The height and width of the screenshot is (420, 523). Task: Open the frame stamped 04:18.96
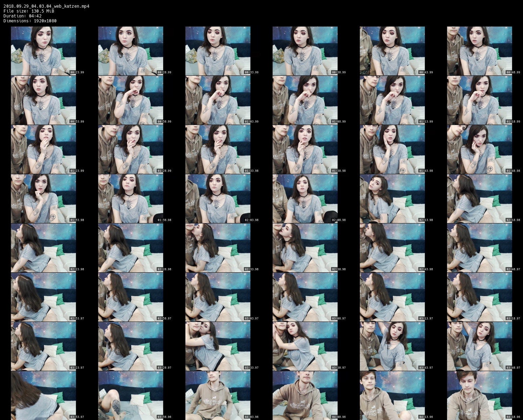coord(480,396)
